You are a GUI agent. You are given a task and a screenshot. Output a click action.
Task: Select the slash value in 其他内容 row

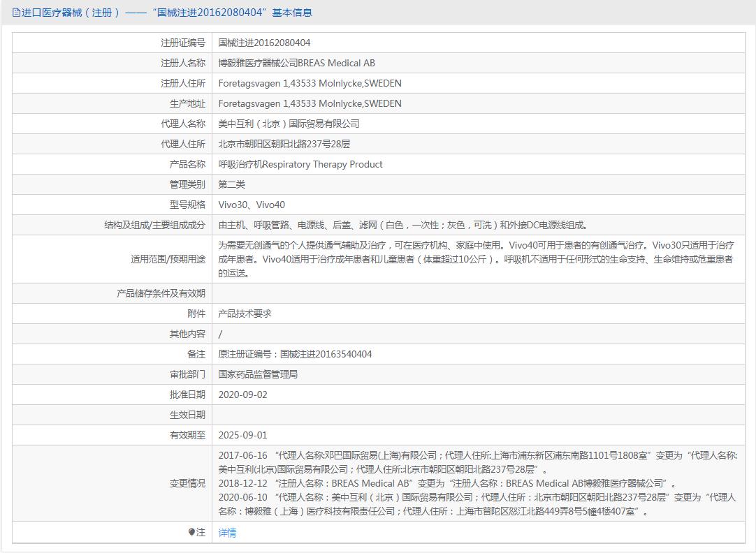(220, 334)
